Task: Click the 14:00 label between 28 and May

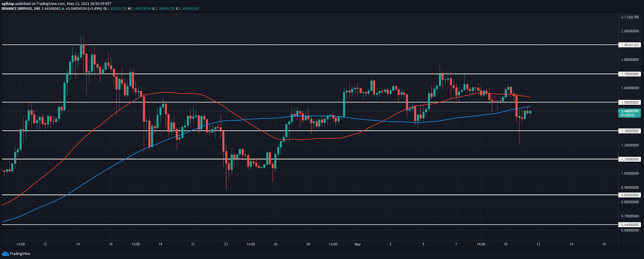Action: pos(333,244)
